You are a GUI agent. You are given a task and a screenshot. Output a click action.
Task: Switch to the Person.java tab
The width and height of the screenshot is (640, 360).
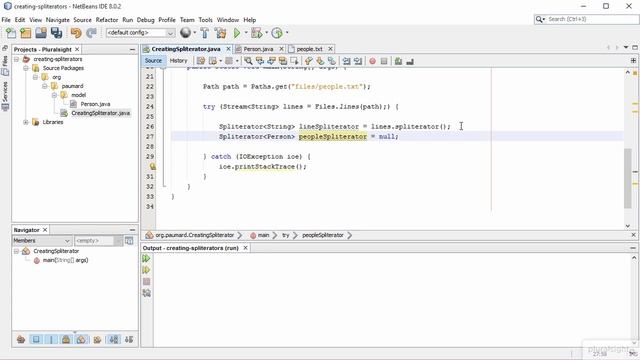pos(258,49)
